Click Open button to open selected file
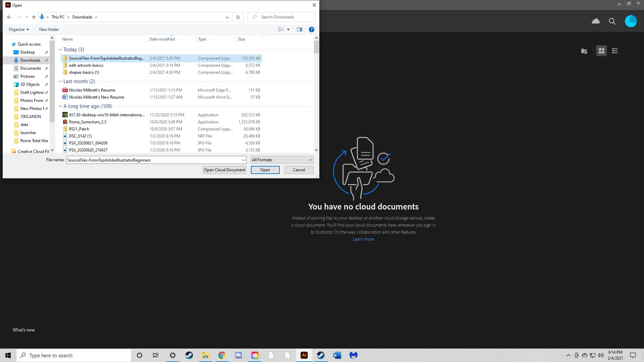Image resolution: width=644 pixels, height=362 pixels. pyautogui.click(x=265, y=170)
